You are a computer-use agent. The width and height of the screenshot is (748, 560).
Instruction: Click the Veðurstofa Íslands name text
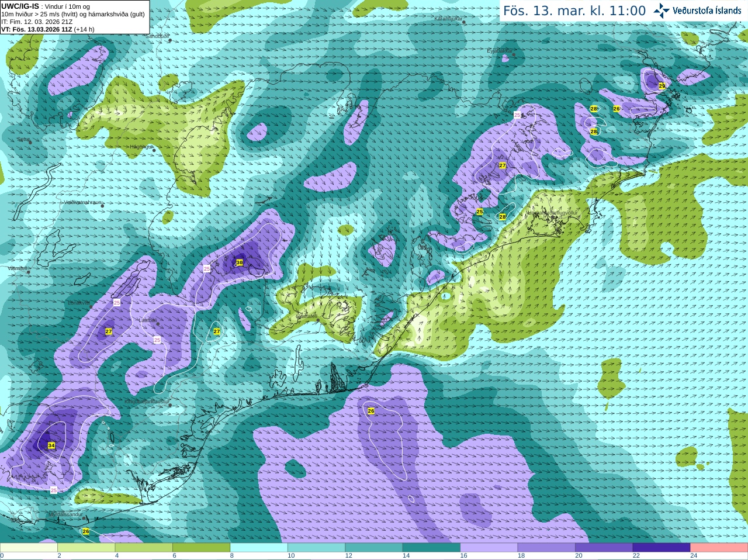pyautogui.click(x=707, y=11)
